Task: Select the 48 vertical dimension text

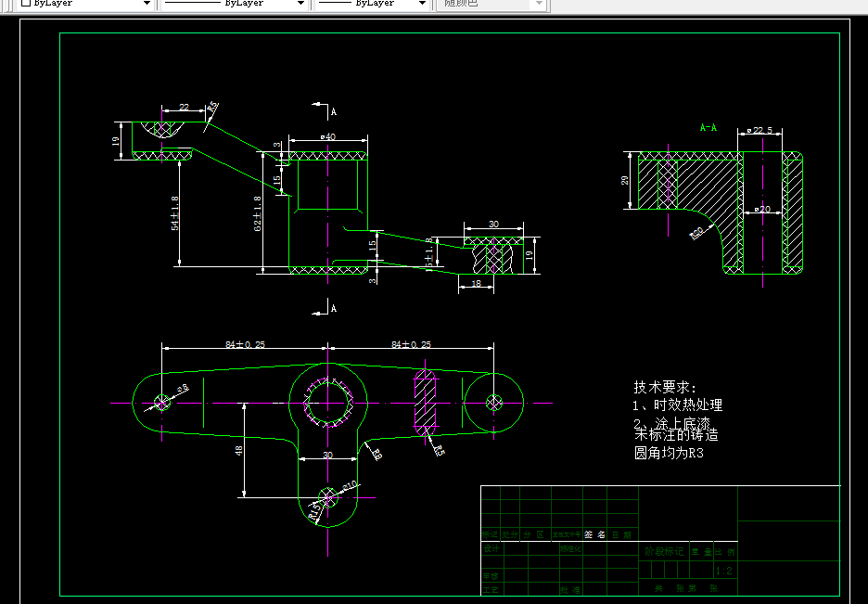Action: (x=238, y=451)
